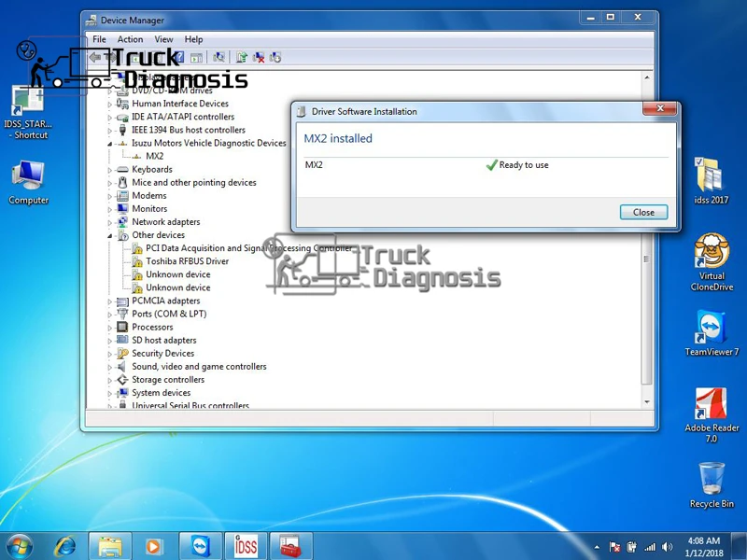Click the power plug tray icon
The width and height of the screenshot is (747, 560).
click(632, 547)
